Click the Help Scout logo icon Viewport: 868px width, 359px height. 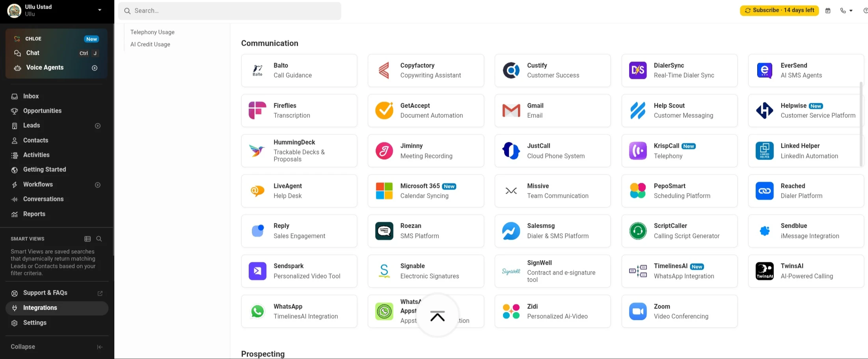point(638,110)
